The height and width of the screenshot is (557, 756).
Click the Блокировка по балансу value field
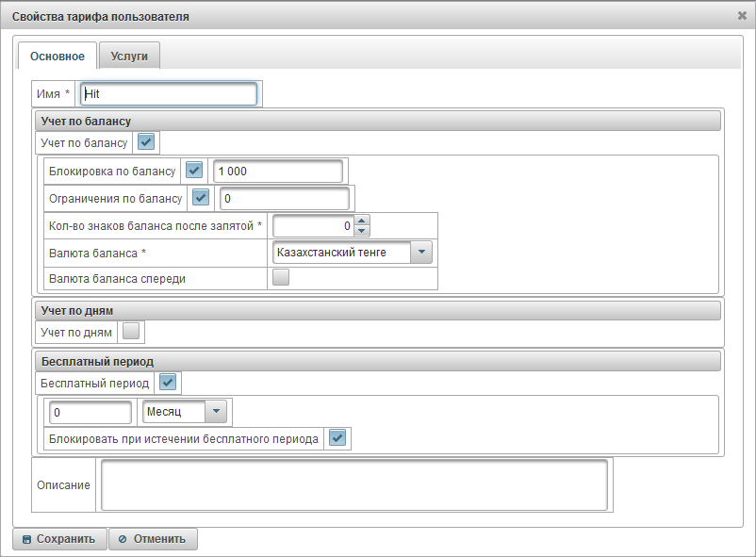277,171
